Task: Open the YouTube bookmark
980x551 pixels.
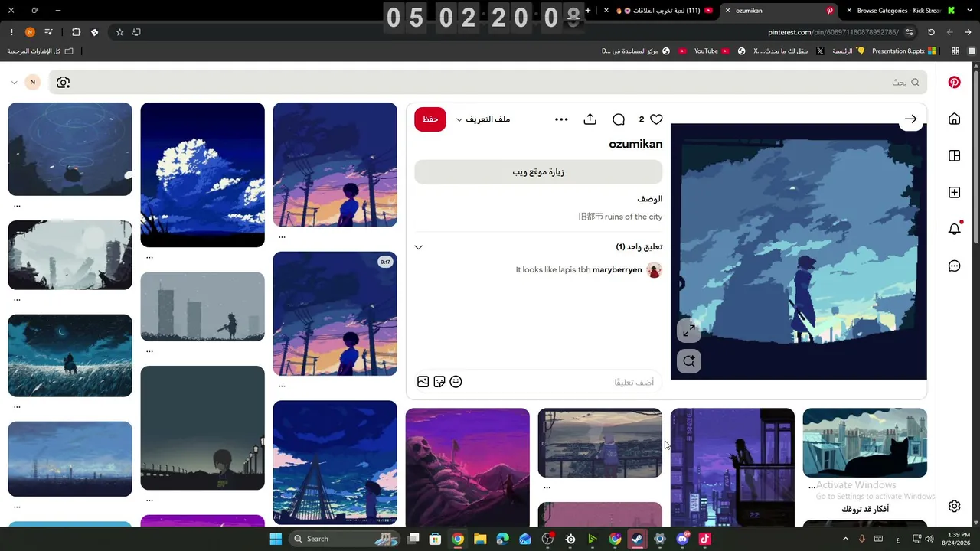Action: 711,51
